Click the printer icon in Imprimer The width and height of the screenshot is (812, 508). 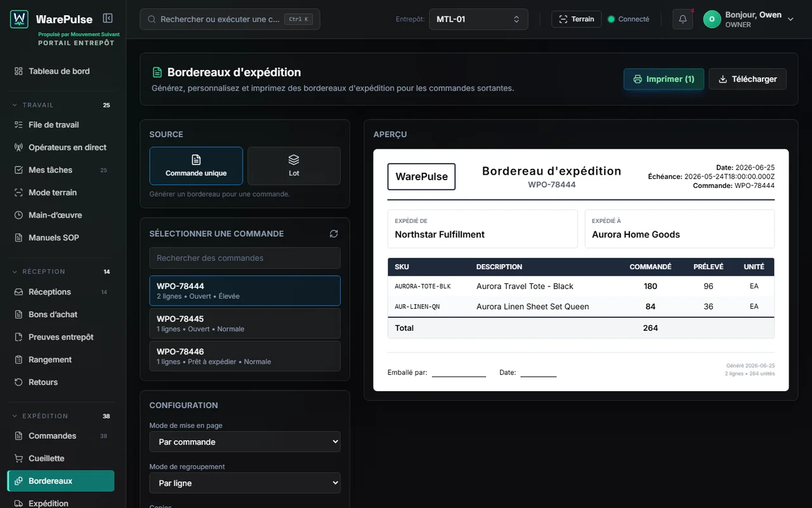(x=638, y=79)
